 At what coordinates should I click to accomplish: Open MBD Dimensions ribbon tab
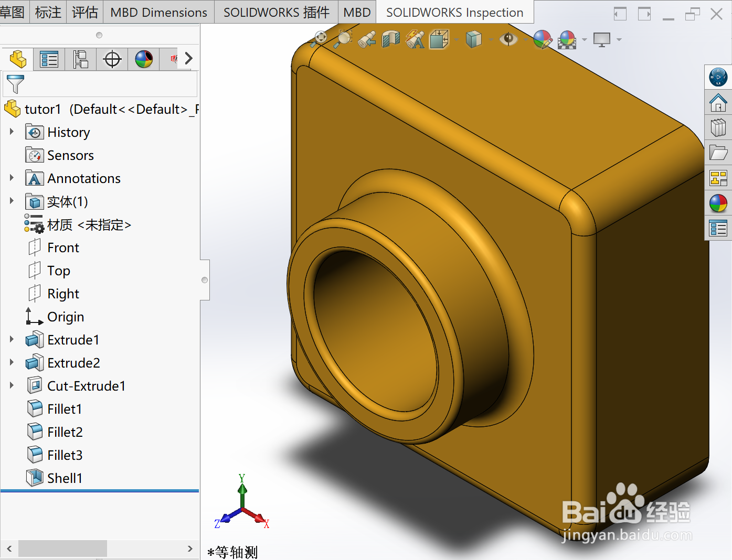tap(159, 12)
